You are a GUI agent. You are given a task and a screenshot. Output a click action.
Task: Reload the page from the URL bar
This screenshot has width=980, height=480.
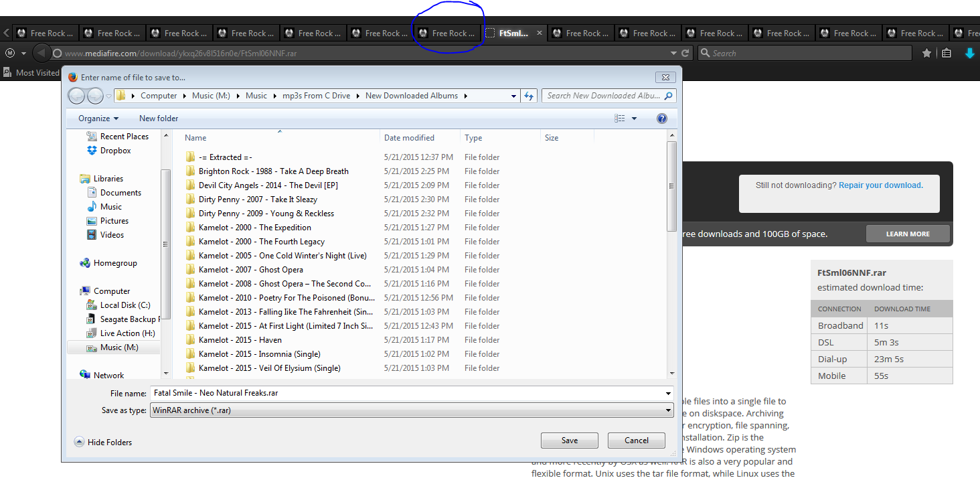point(685,53)
